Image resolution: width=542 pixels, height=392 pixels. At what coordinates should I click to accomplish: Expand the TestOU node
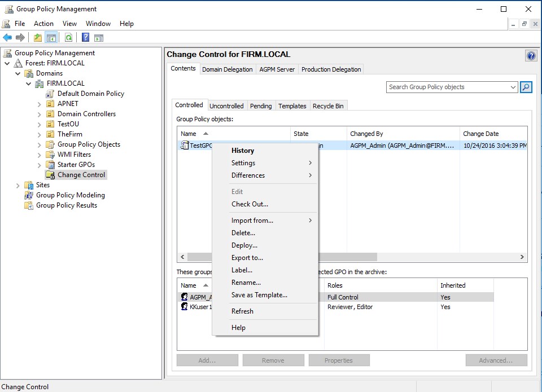pos(40,124)
